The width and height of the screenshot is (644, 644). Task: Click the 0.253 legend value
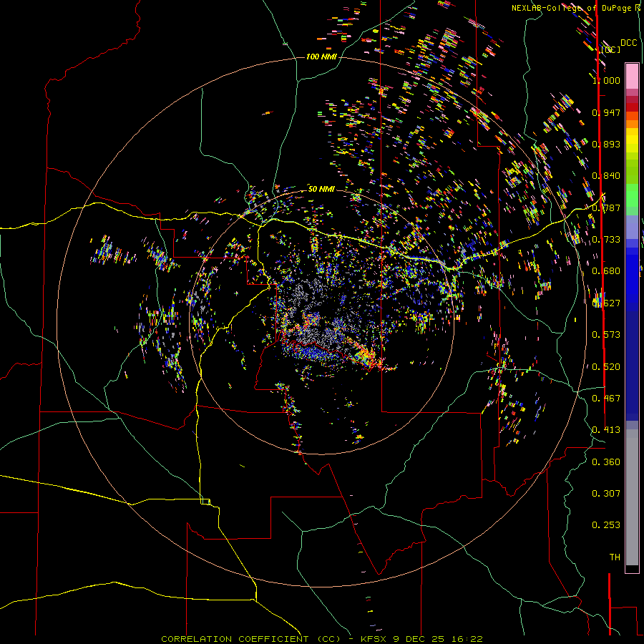coord(606,525)
